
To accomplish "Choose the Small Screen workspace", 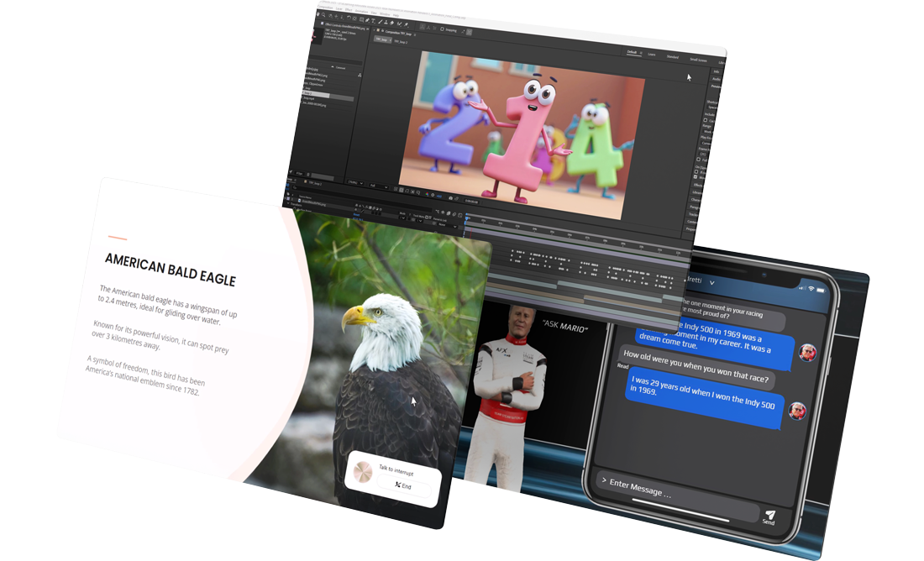I will click(698, 60).
